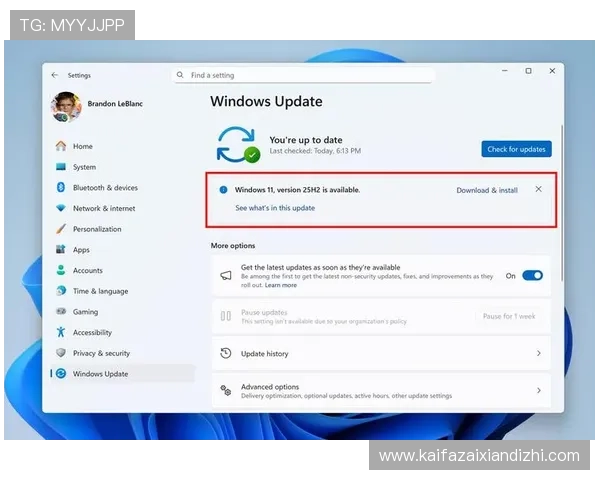Screen dimensions: 600x480
Task: Dismiss the version 25H2 available banner
Action: [539, 189]
